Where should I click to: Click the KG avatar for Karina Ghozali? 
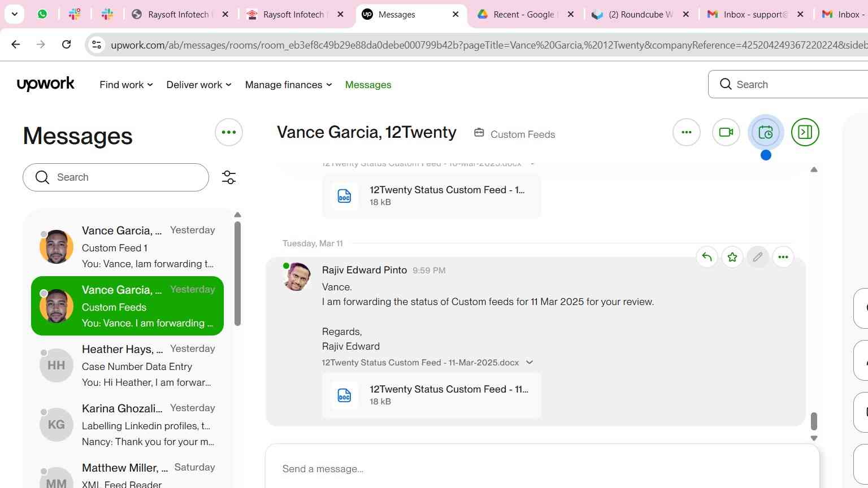[56, 425]
